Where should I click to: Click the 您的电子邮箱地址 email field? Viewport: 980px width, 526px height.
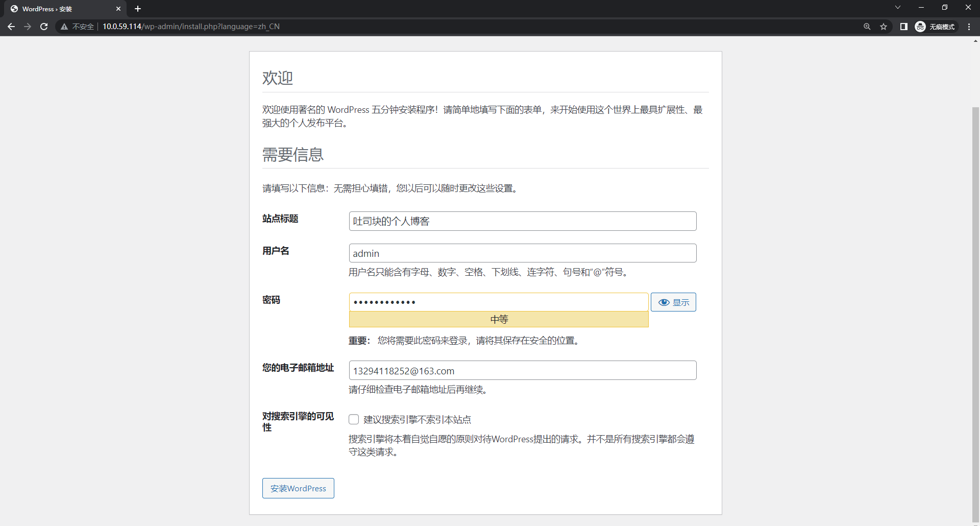click(523, 370)
